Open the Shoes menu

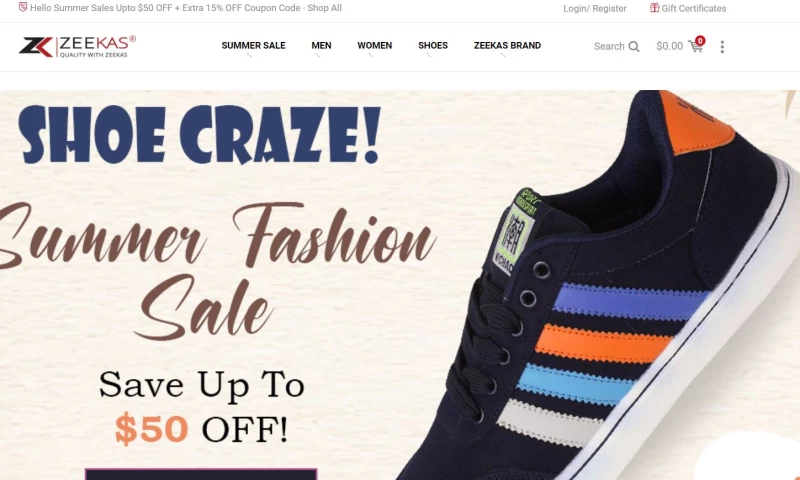point(433,45)
